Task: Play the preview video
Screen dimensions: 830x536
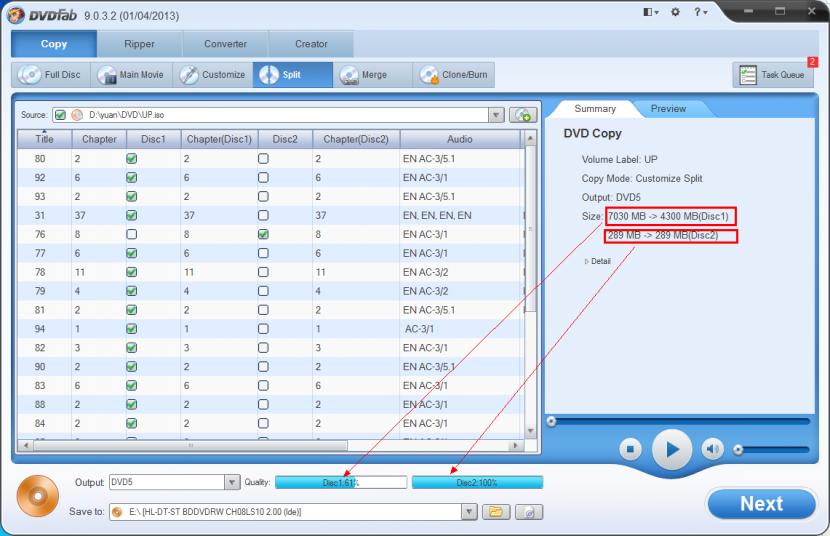Action: point(672,450)
